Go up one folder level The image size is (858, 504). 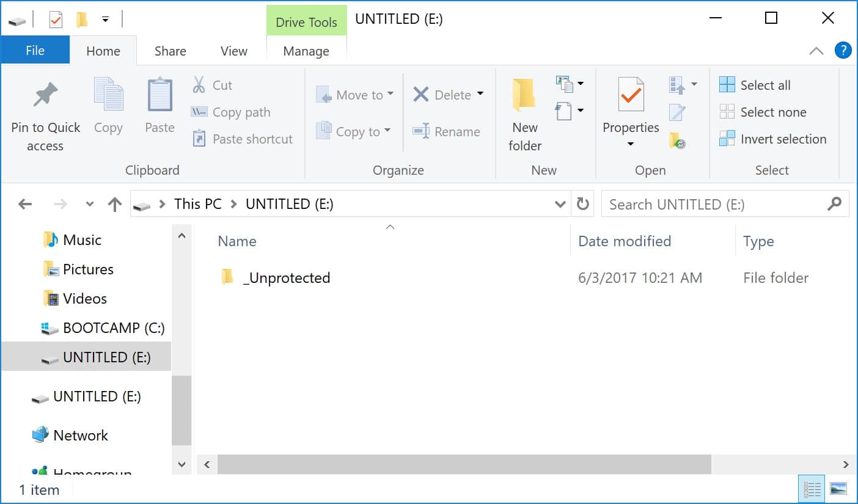114,204
